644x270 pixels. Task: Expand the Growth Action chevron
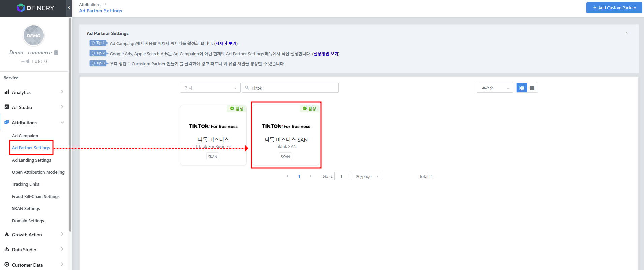(62, 234)
